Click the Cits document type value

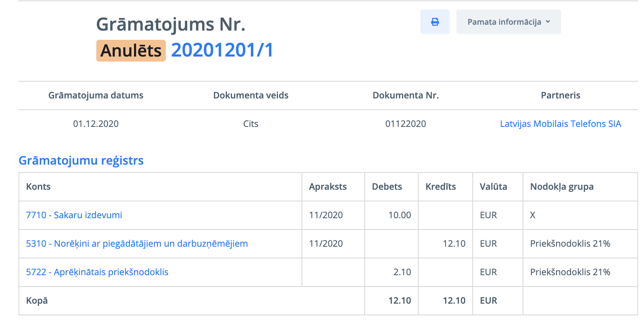pos(250,124)
